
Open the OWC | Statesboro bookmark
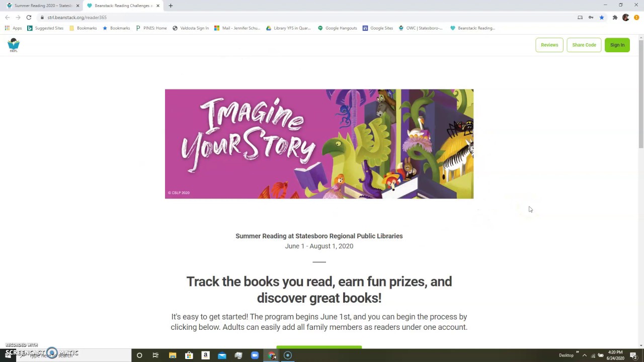tap(421, 28)
